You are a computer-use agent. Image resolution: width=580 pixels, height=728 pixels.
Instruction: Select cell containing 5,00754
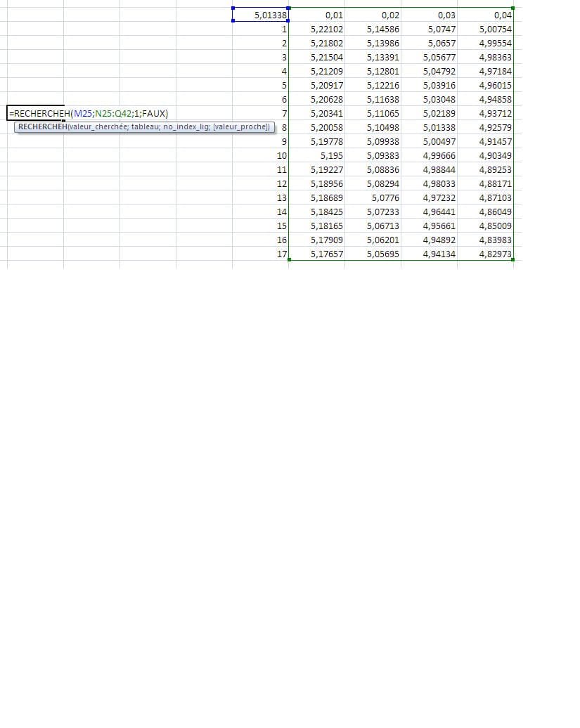coord(485,29)
